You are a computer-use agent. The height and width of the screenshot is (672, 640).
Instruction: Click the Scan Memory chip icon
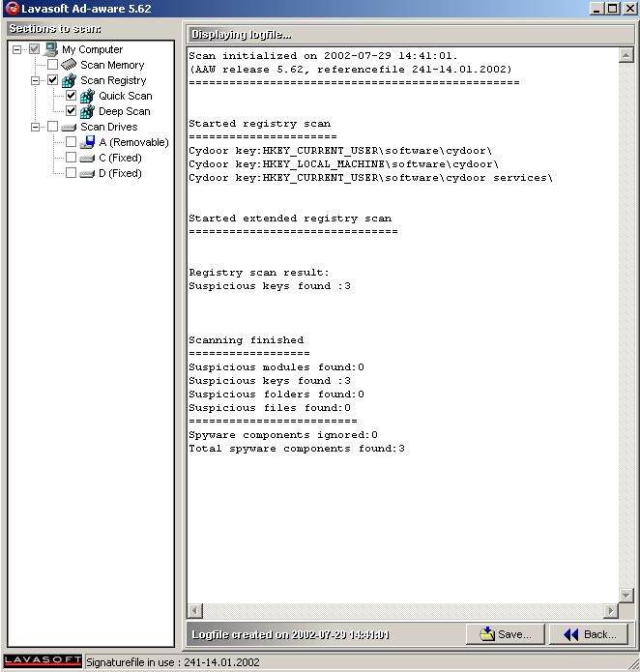click(69, 65)
